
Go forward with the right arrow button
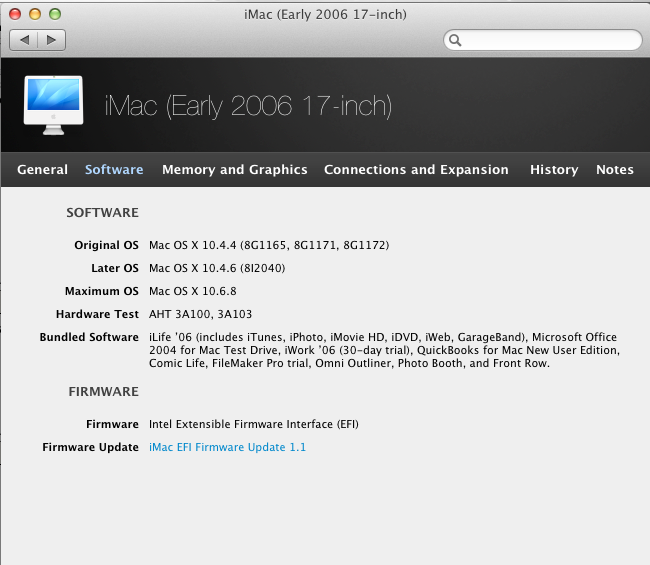[x=51, y=40]
